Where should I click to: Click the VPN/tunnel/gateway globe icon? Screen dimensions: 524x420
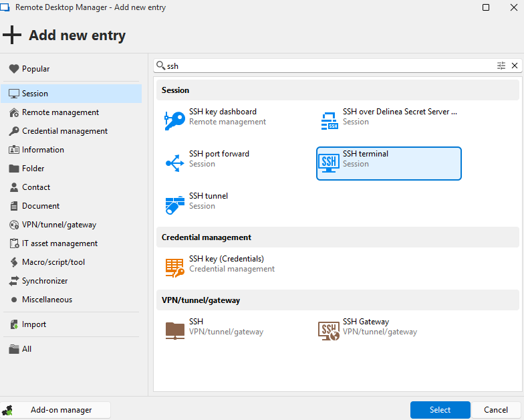click(13, 225)
